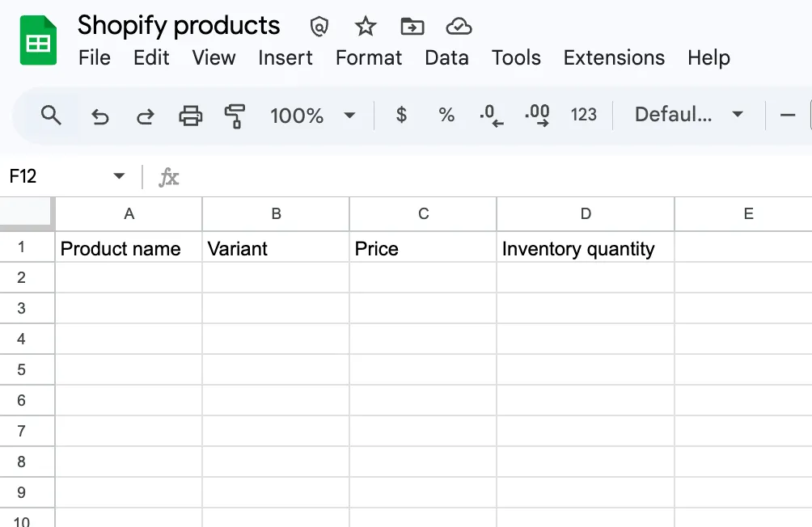Format selection as currency
Screen dimensions: 812x527
click(401, 115)
